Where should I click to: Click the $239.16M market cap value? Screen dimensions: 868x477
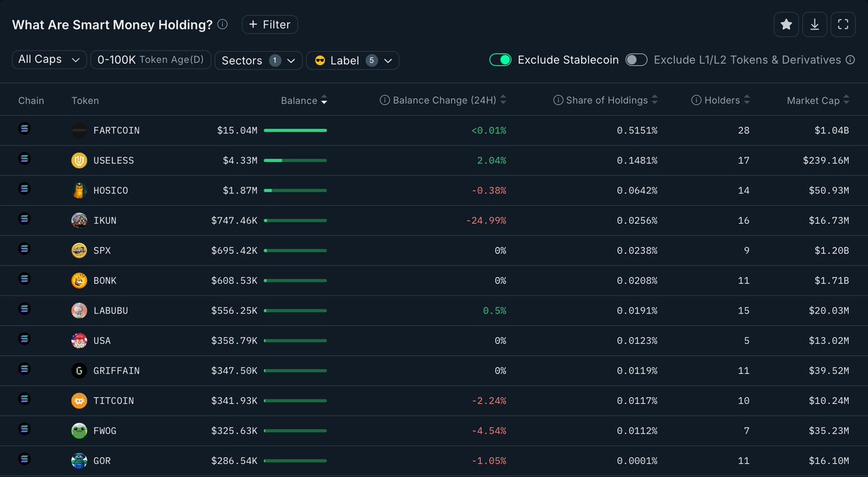pos(826,161)
